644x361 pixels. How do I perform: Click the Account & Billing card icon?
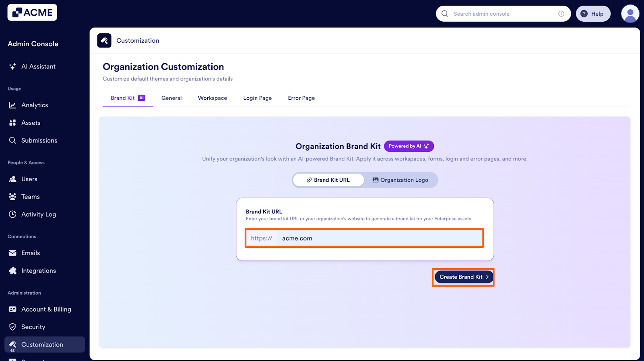pos(12,309)
